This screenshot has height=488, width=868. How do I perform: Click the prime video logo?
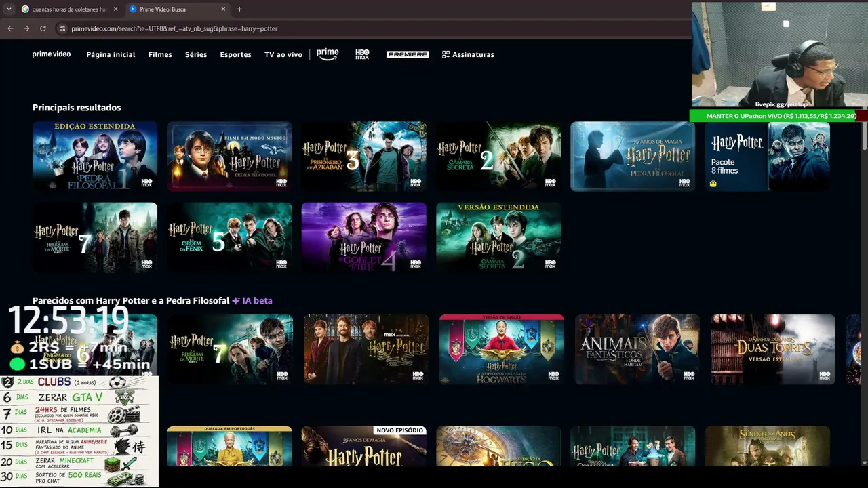52,54
